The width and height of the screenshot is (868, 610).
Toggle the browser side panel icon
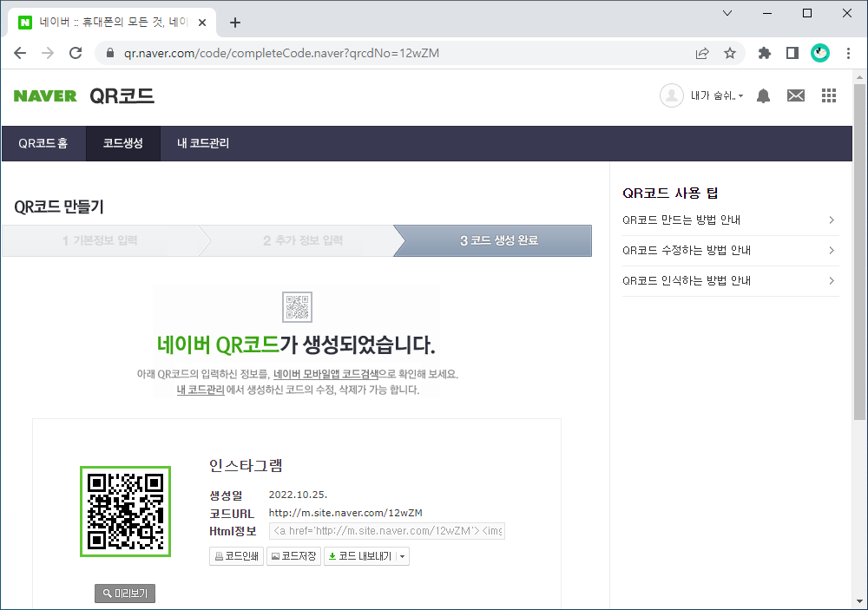792,53
